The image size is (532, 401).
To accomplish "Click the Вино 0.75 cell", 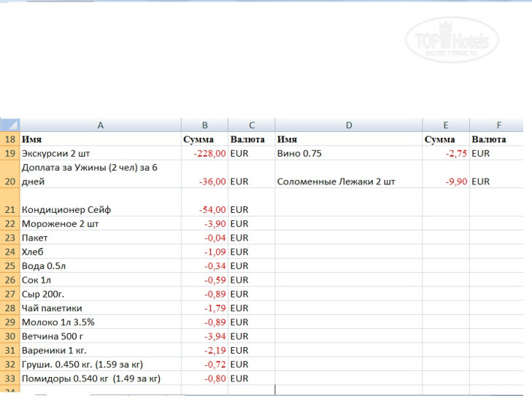I will pos(348,154).
